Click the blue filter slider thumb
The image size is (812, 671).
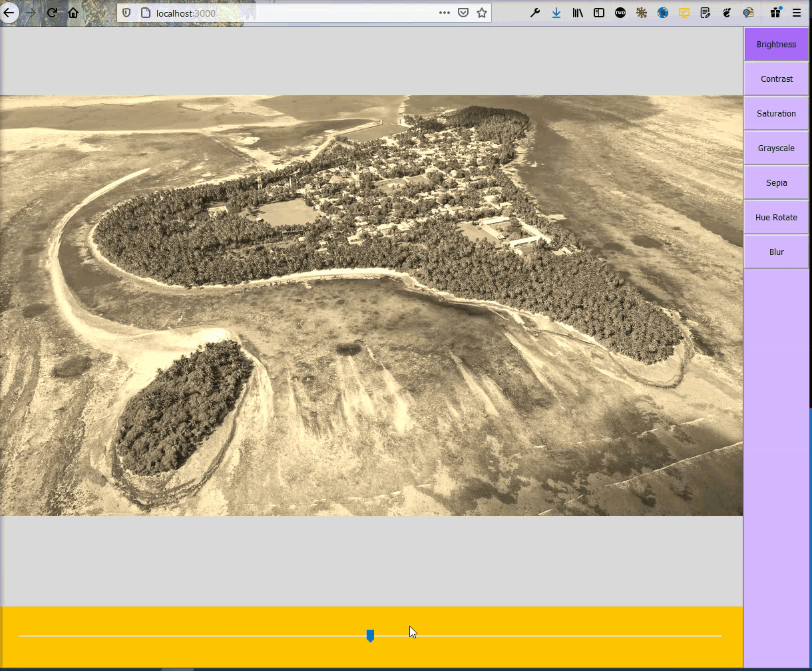(370, 636)
